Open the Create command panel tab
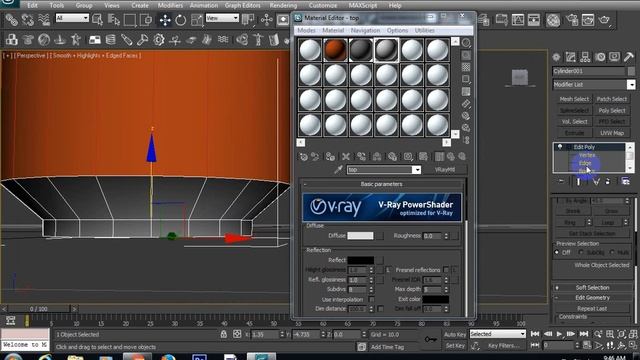Screen dimensions: 640x360 pyautogui.click(x=556, y=57)
